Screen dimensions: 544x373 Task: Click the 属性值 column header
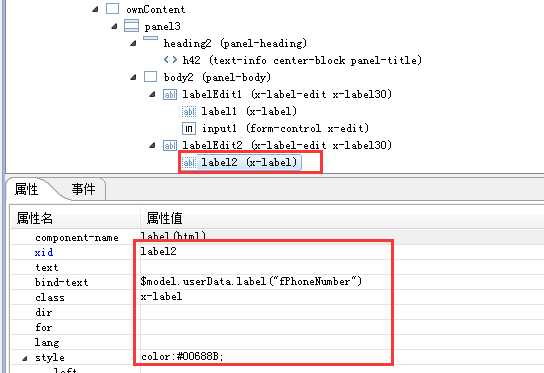(164, 218)
